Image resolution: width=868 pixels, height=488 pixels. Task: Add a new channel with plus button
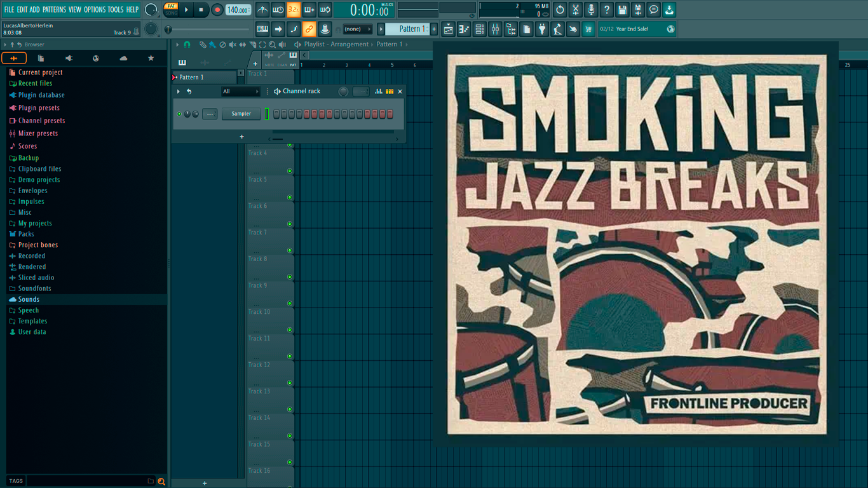coord(241,137)
